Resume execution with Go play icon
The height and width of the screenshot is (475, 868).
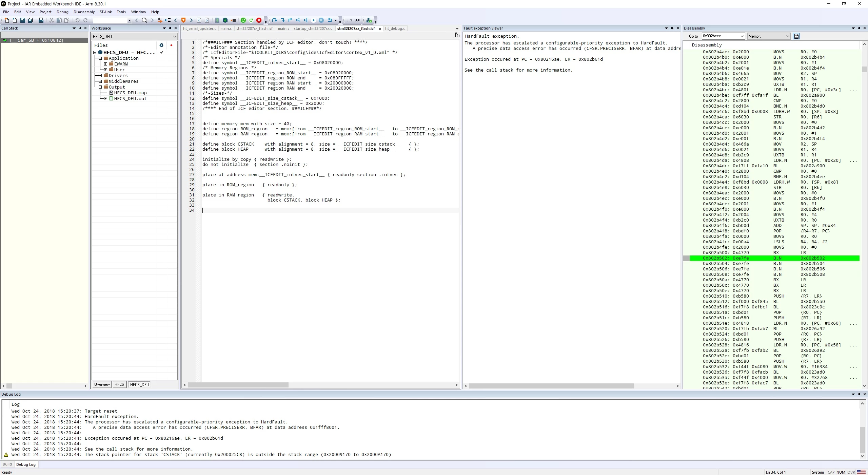click(x=313, y=20)
